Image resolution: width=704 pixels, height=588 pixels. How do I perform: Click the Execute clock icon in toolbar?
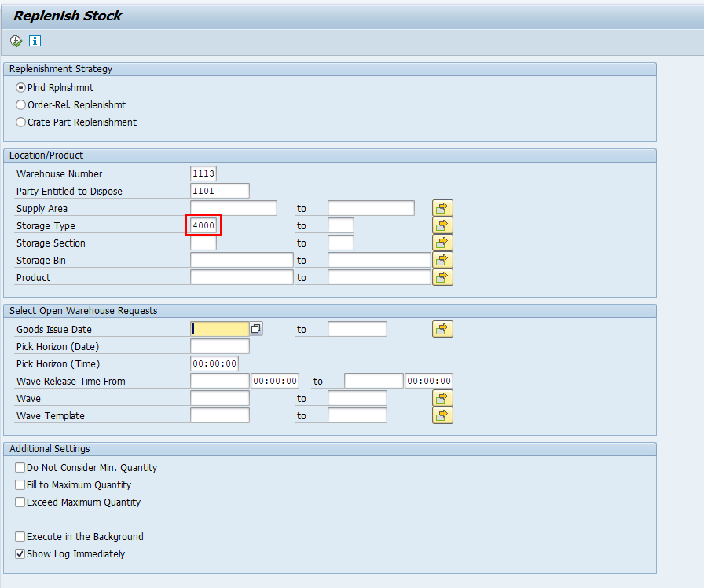pyautogui.click(x=16, y=42)
